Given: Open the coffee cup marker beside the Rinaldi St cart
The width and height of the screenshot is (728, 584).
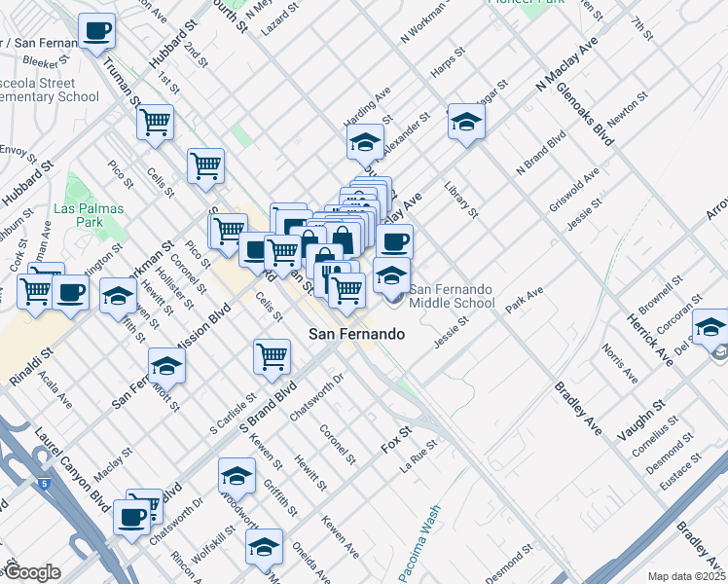Looking at the screenshot, I should tap(71, 292).
